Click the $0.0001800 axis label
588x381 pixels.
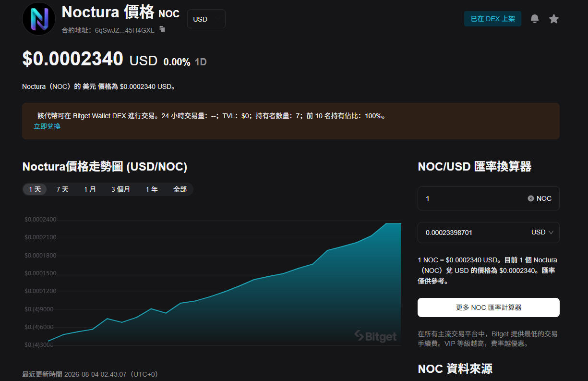tap(40, 255)
